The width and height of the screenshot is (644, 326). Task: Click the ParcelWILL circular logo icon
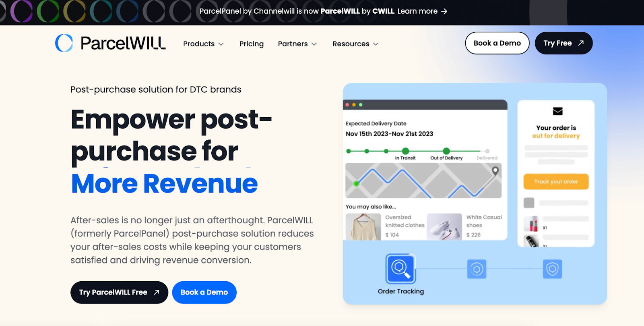pos(64,43)
